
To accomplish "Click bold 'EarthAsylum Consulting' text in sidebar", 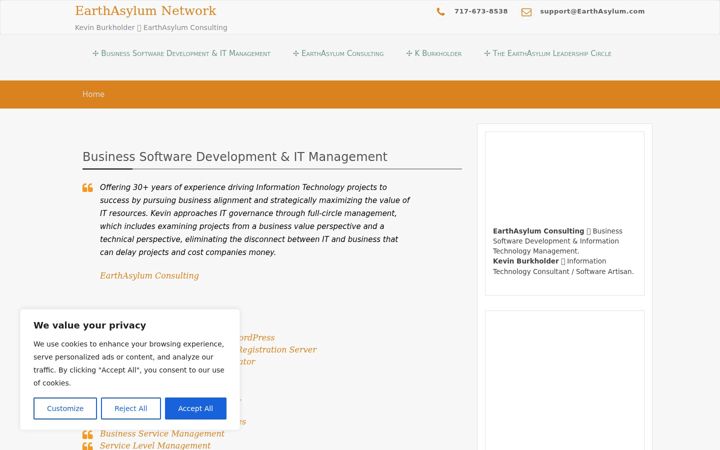I will pos(538,231).
